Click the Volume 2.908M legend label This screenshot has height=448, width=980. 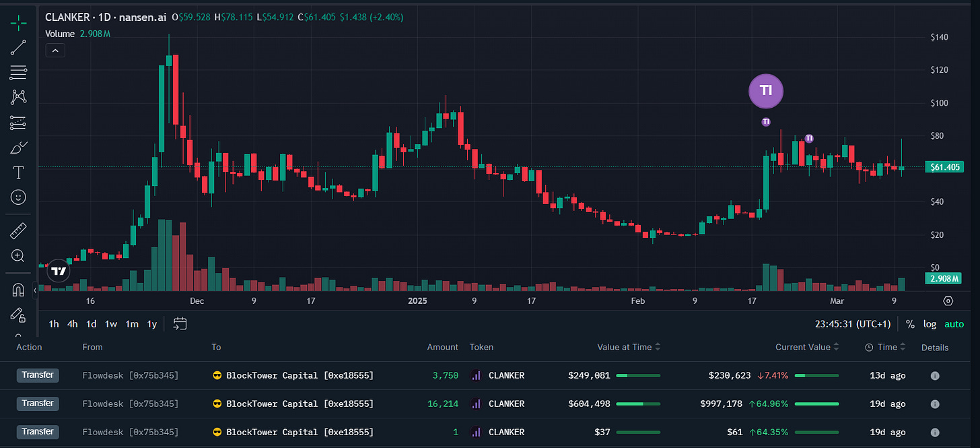77,33
